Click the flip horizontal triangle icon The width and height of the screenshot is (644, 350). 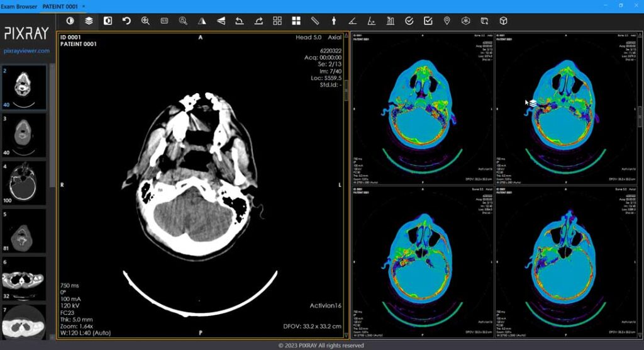pyautogui.click(x=202, y=21)
